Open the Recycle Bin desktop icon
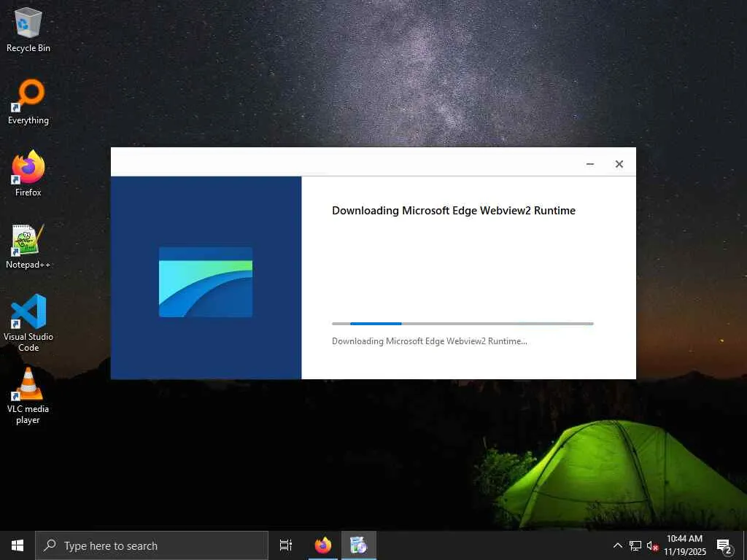747x560 pixels. [x=28, y=31]
